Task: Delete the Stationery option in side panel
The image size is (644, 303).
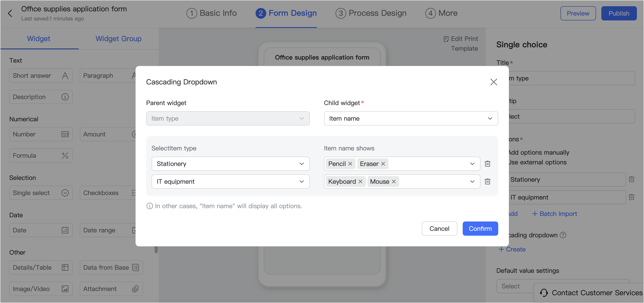Action: [x=631, y=179]
